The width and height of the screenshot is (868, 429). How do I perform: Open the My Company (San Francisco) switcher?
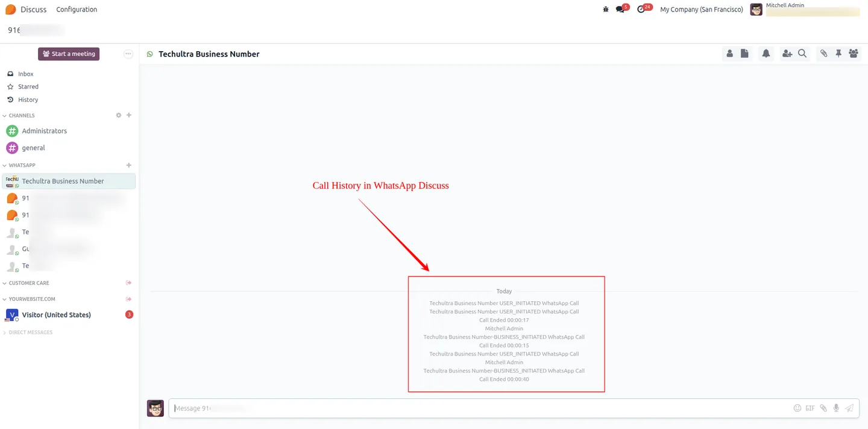click(702, 10)
